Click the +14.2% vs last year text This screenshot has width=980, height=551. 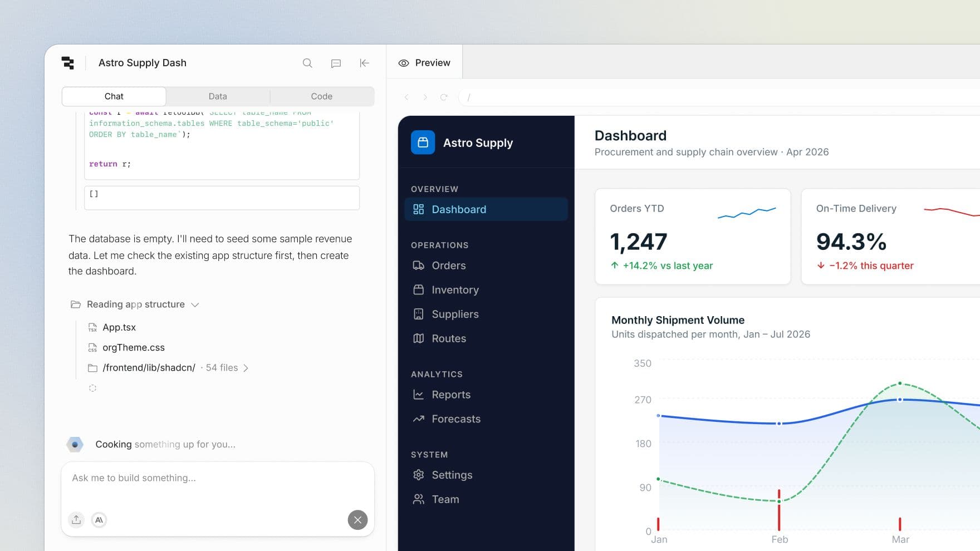(x=668, y=265)
